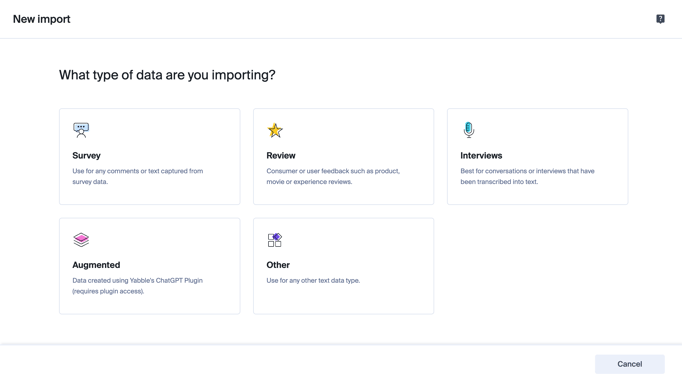The height and width of the screenshot is (383, 682).
Task: Select the Survey heading
Action: (x=86, y=156)
